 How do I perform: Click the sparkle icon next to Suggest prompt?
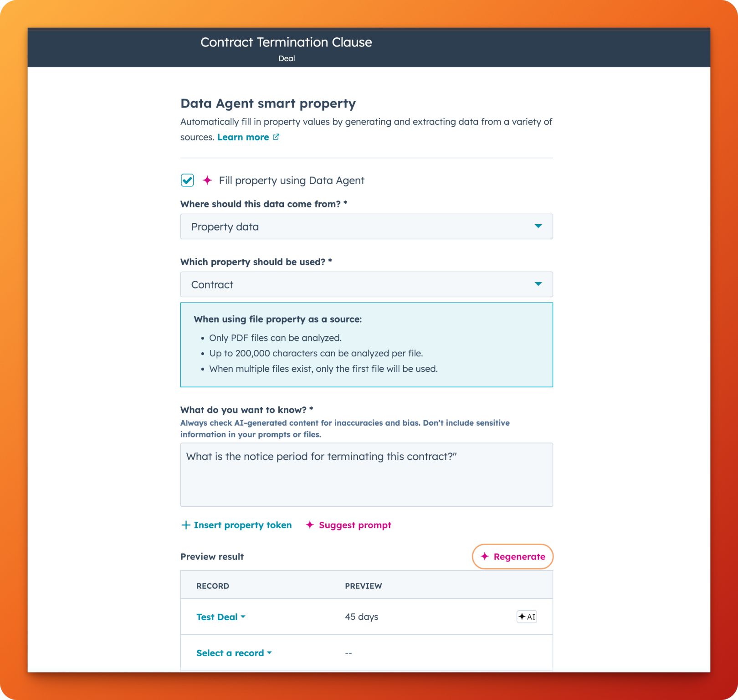(310, 525)
